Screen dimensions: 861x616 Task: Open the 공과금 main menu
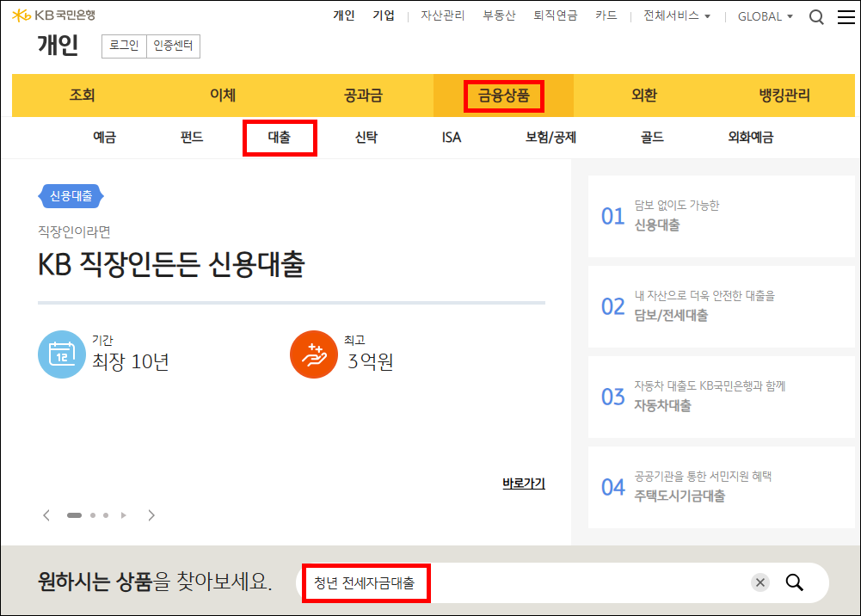(x=363, y=95)
